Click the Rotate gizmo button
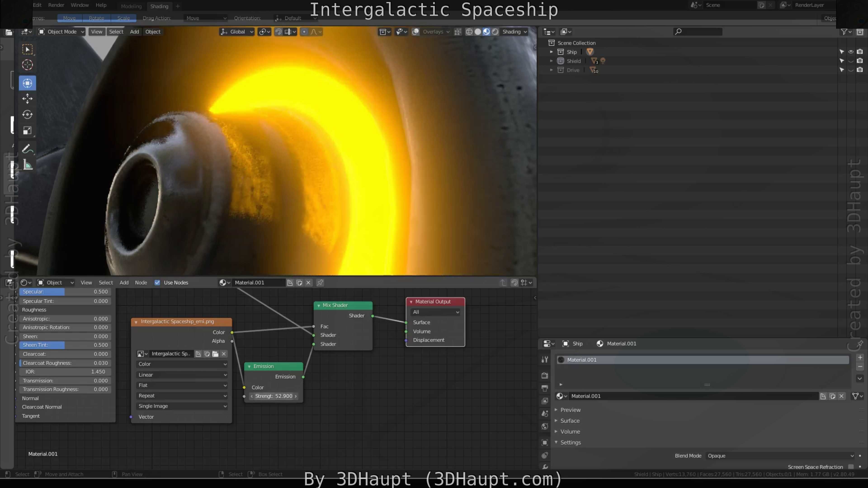 (96, 18)
